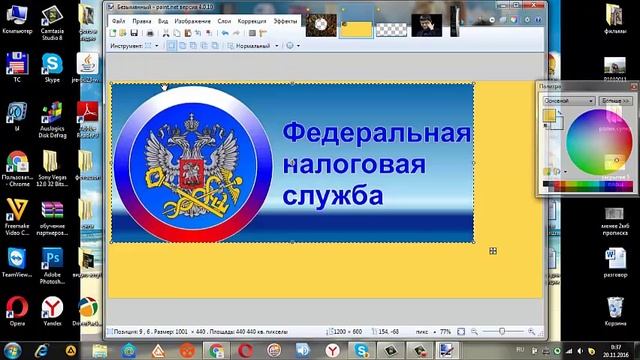Close the Палитра colors window
640x360 pixels.
[634, 87]
